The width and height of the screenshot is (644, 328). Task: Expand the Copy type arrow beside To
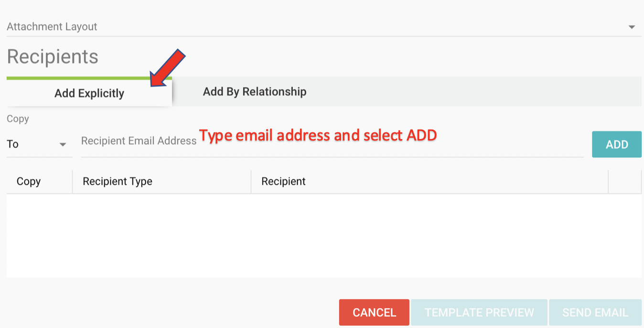(63, 144)
